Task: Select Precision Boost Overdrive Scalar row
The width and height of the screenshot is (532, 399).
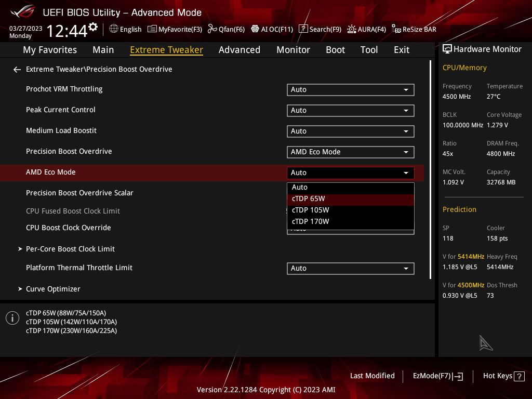Action: (79, 193)
